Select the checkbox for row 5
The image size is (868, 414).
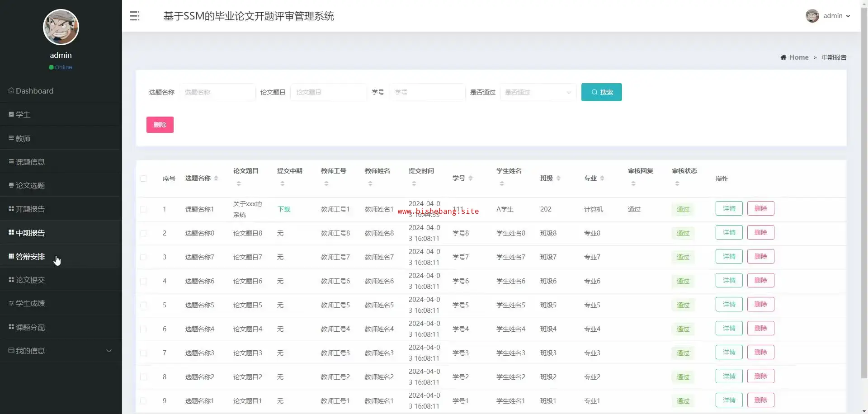click(143, 305)
